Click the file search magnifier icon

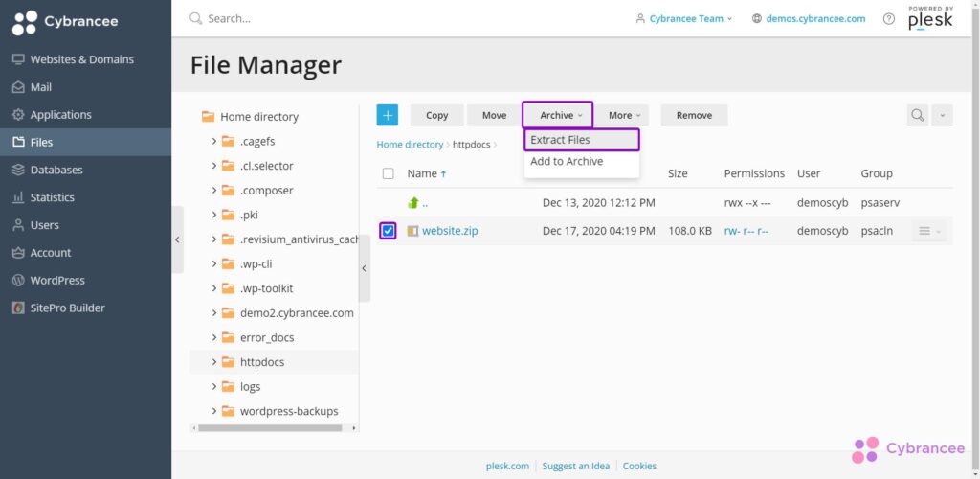(x=918, y=115)
